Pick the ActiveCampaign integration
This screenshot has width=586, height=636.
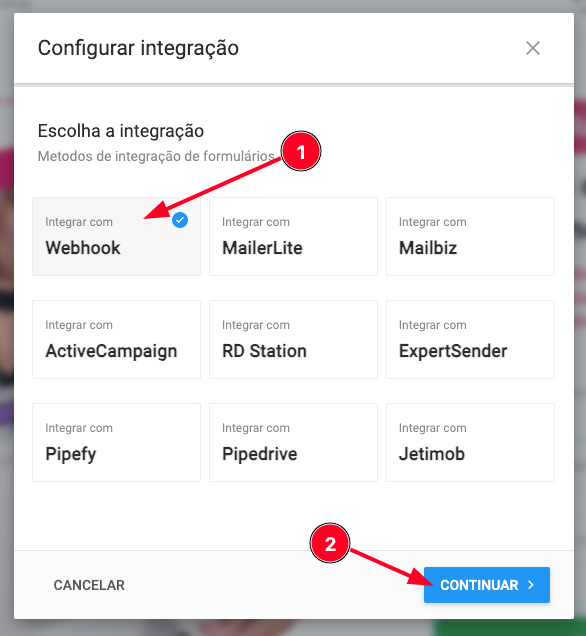[116, 339]
